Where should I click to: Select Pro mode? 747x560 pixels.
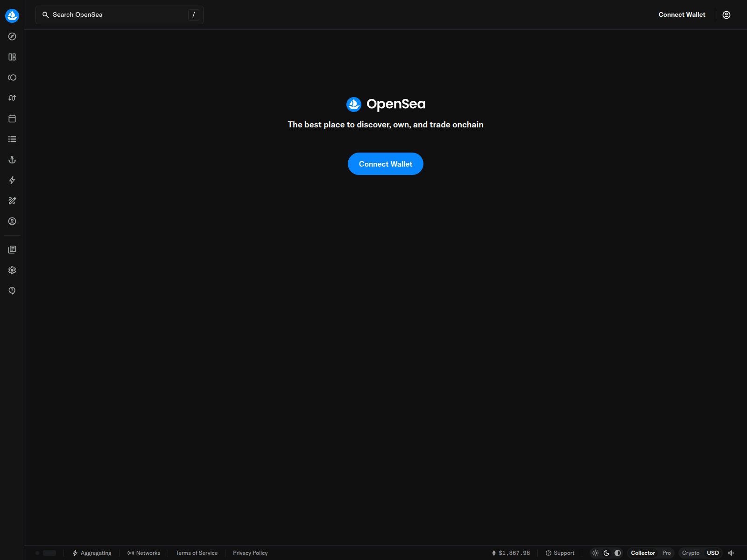[x=667, y=553]
